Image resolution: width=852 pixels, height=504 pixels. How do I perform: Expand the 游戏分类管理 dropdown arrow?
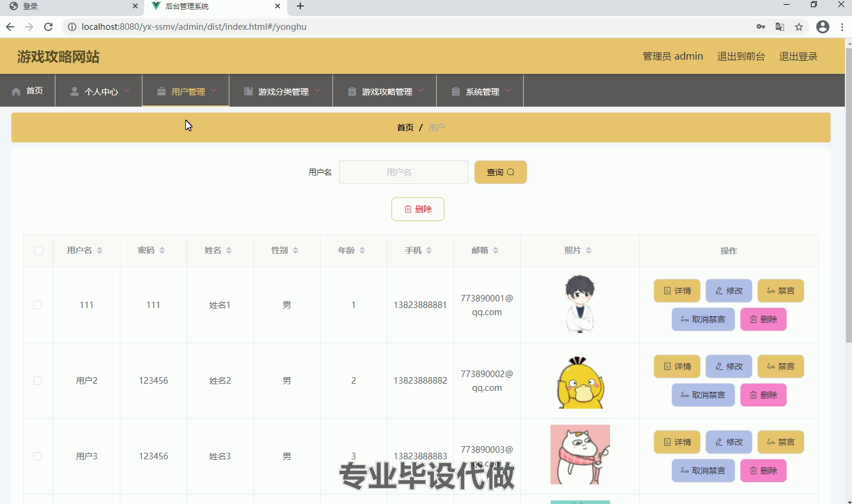click(317, 91)
